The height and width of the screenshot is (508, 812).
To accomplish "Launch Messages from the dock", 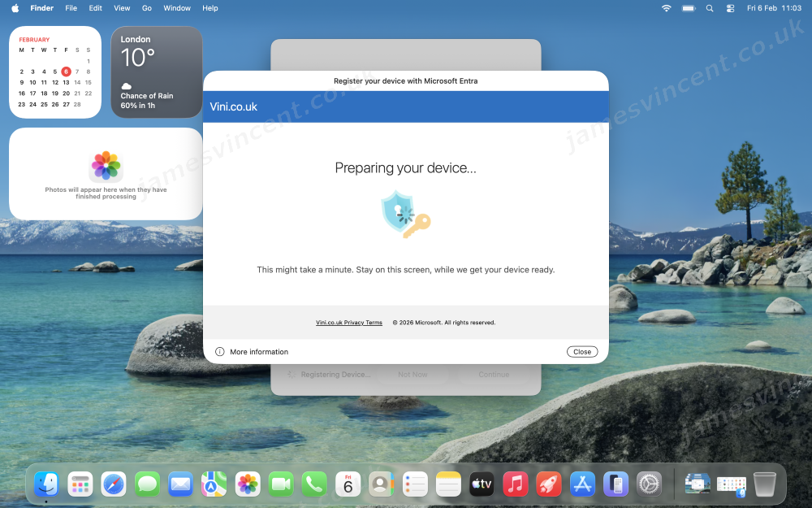I will click(x=147, y=484).
